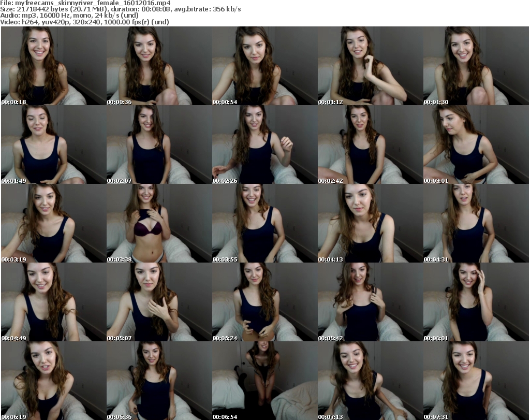
Task: Open the frame stamped 00:03:55
Action: (x=264, y=224)
